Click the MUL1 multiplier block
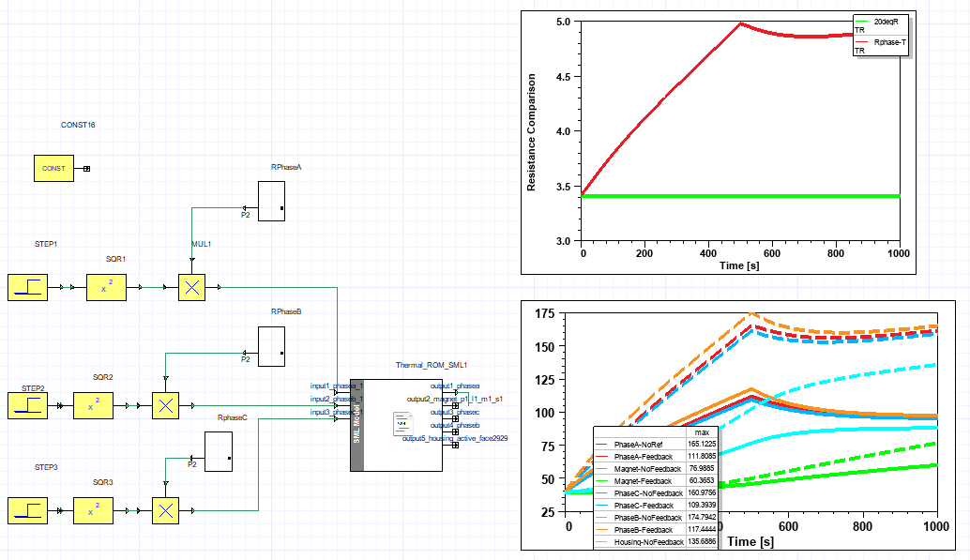Image resolution: width=970 pixels, height=560 pixels. tap(191, 287)
